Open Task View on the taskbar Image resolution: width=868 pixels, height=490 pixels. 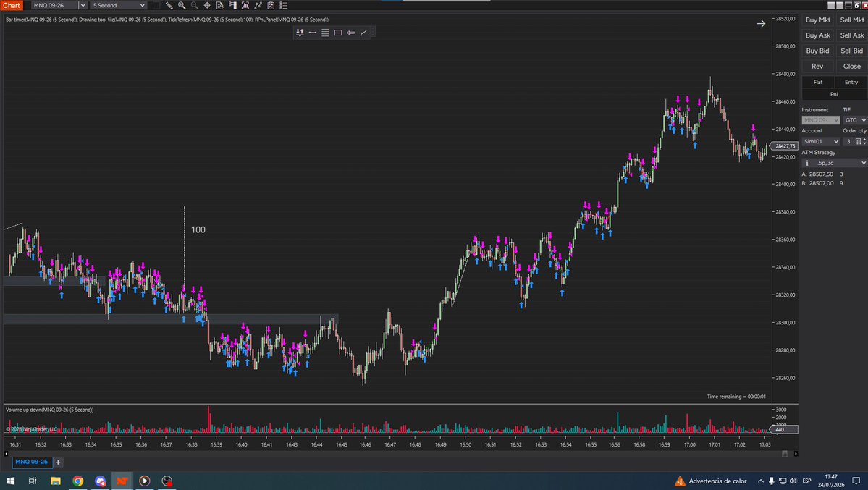click(x=33, y=481)
